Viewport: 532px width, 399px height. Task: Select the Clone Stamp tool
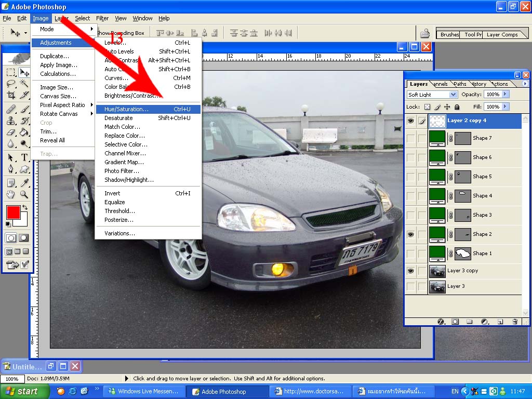(11, 121)
